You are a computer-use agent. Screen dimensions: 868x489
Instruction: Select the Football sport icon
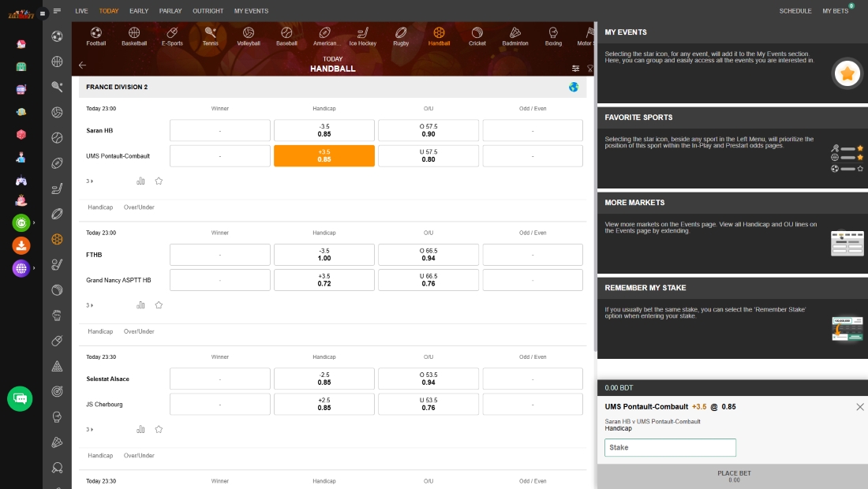pos(95,36)
